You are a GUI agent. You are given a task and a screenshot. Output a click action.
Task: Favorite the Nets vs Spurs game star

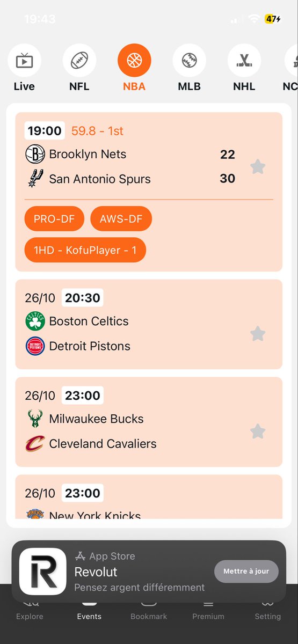click(x=258, y=167)
